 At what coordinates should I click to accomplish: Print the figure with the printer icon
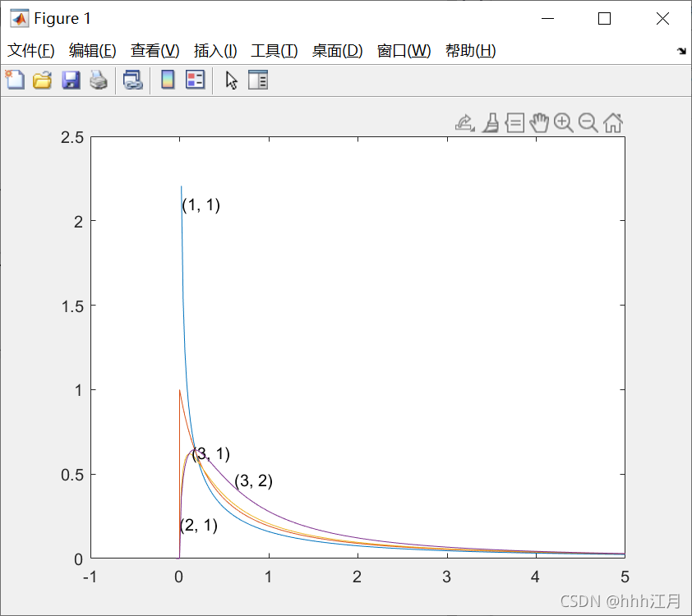tap(99, 80)
